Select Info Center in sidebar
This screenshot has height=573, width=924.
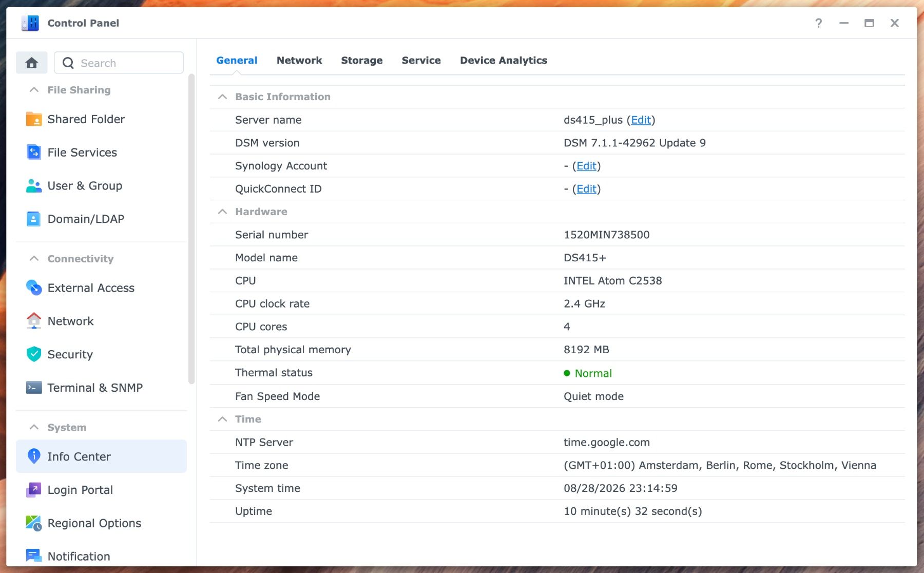(x=101, y=456)
